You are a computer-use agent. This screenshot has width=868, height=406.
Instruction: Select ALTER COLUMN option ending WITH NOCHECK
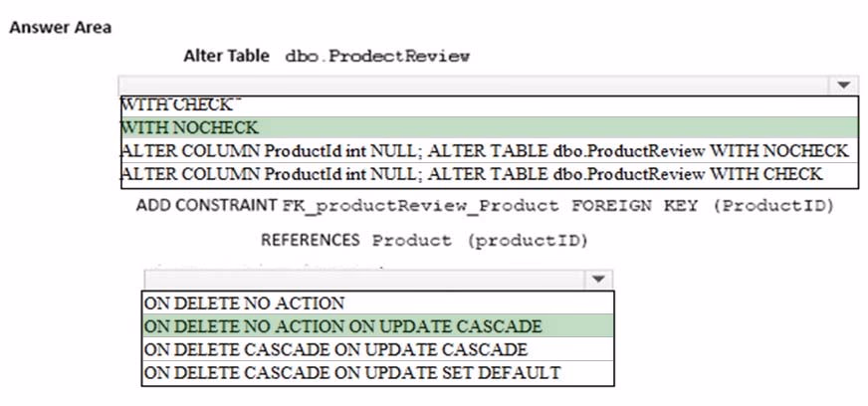click(x=490, y=151)
